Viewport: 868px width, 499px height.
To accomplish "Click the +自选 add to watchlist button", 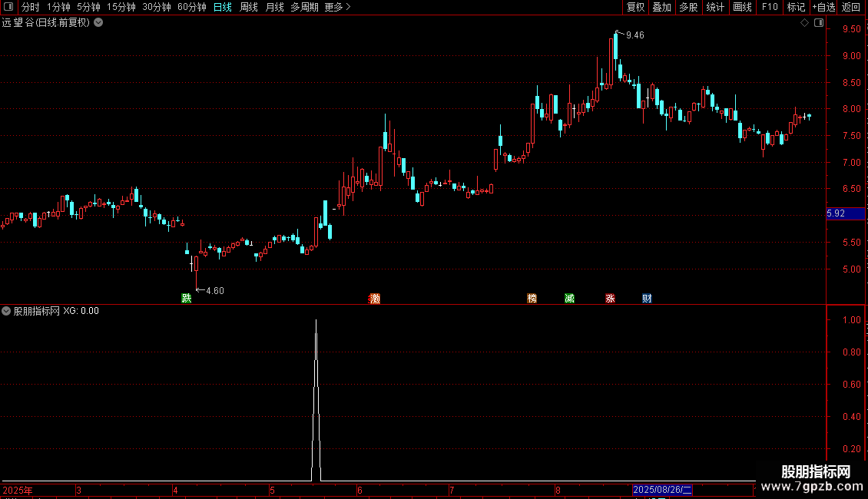I will [x=823, y=7].
